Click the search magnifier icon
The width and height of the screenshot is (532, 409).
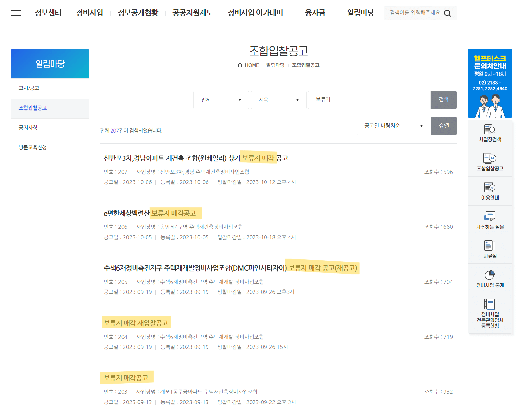pyautogui.click(x=448, y=13)
